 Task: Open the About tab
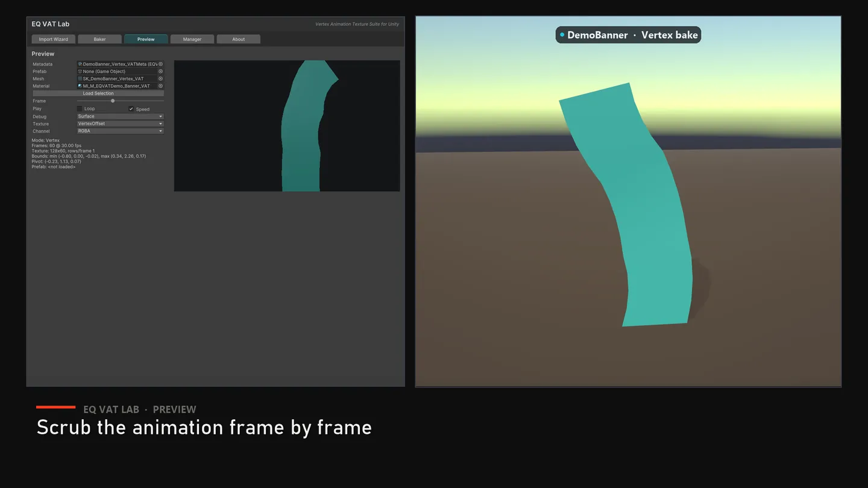coord(239,39)
